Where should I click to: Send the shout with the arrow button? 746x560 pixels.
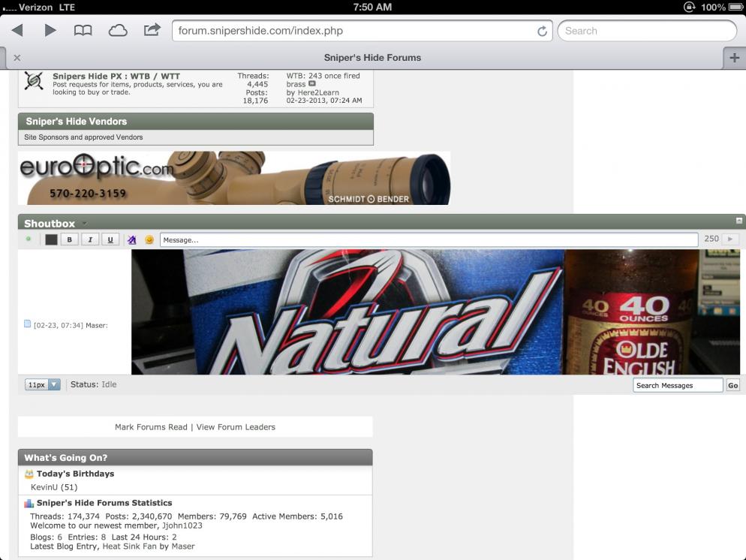click(x=730, y=239)
